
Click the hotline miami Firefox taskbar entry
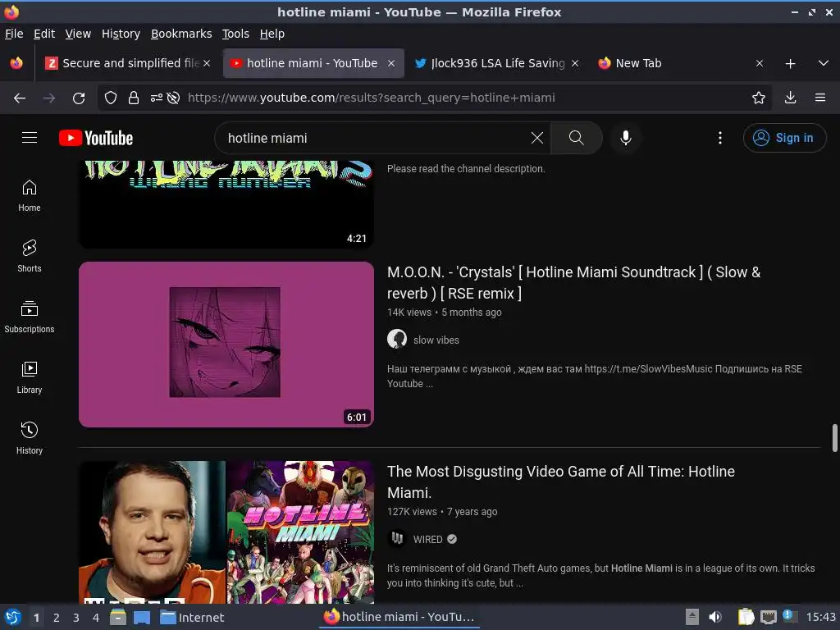coord(399,617)
